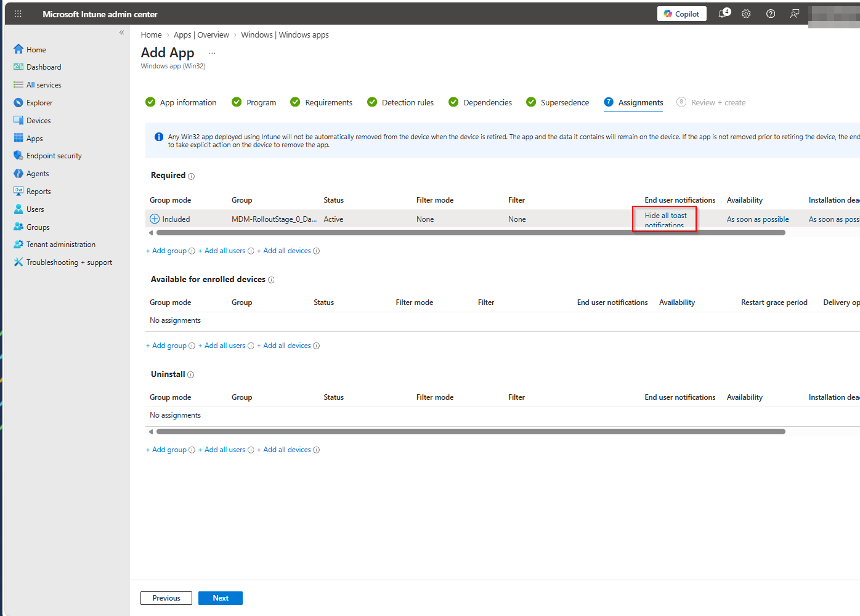This screenshot has height=616, width=860.
Task: Click Add group under Required section
Action: point(166,251)
